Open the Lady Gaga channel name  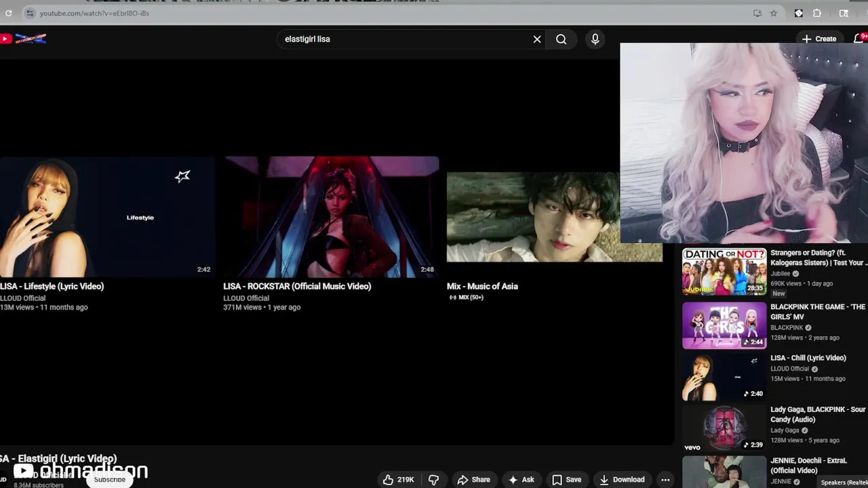click(785, 430)
